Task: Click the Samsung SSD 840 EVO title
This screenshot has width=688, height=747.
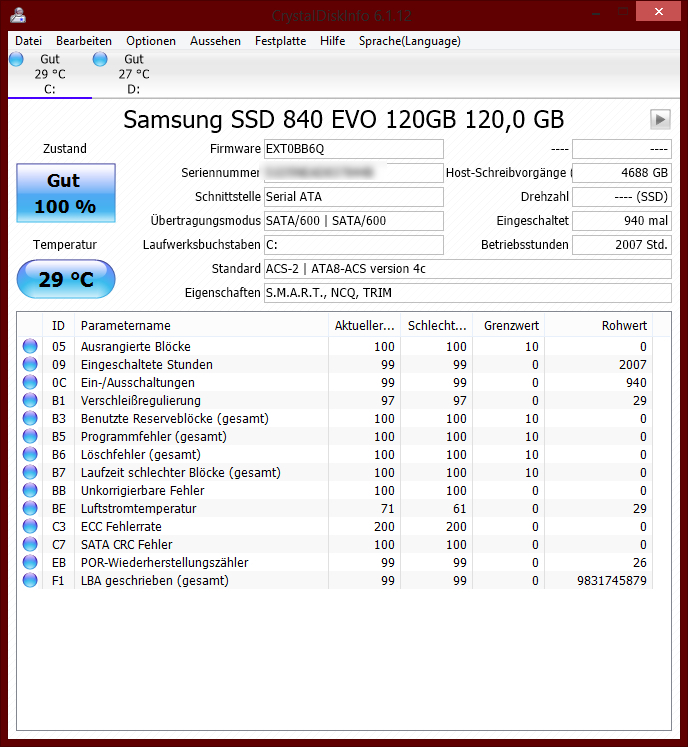Action: (x=344, y=120)
